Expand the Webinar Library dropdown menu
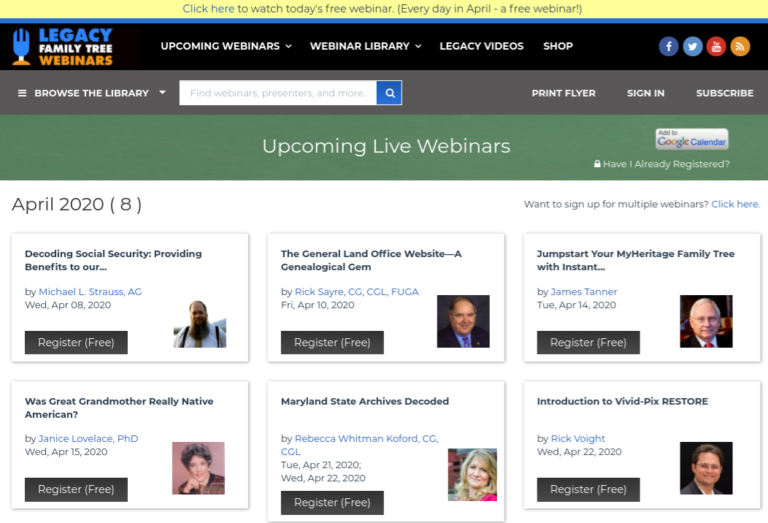 (x=365, y=46)
